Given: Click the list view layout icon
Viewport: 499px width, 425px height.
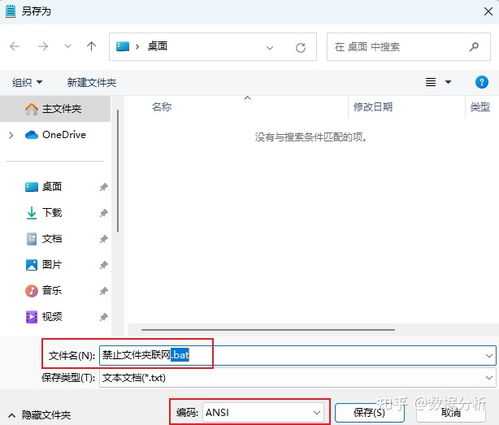Looking at the screenshot, I should pyautogui.click(x=431, y=82).
